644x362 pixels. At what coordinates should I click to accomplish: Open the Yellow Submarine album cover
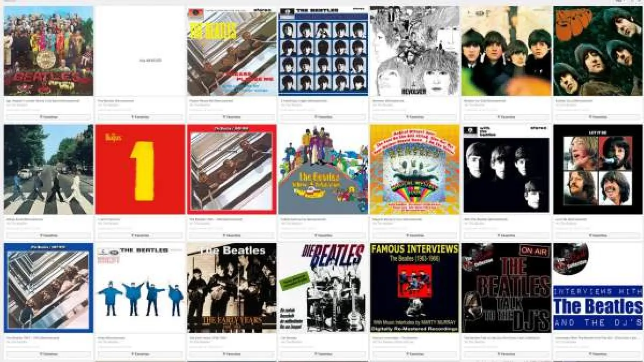click(323, 169)
